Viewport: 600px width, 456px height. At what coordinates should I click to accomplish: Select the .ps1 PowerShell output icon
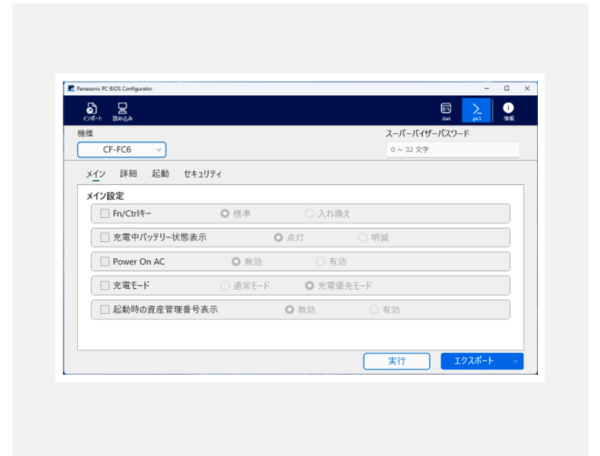pyautogui.click(x=476, y=111)
